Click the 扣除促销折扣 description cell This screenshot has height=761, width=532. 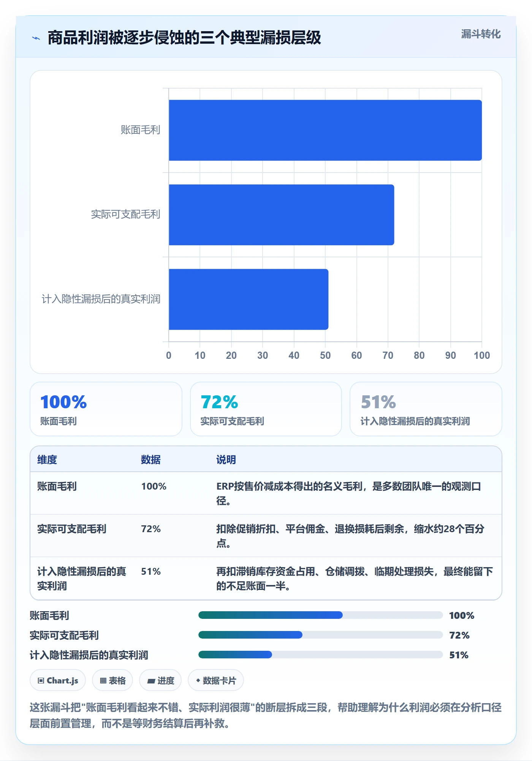[350, 536]
